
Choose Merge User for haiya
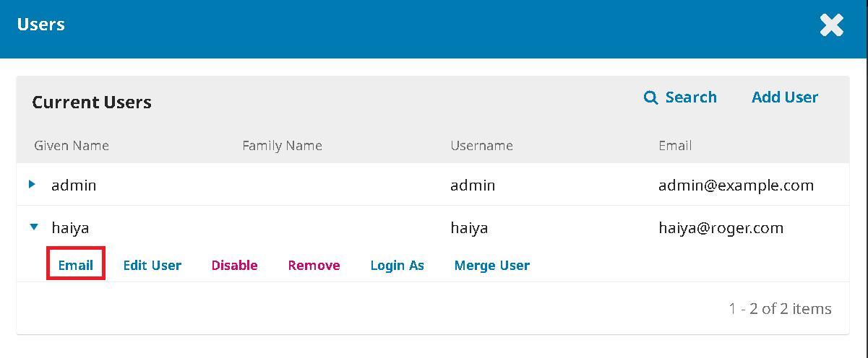click(491, 265)
